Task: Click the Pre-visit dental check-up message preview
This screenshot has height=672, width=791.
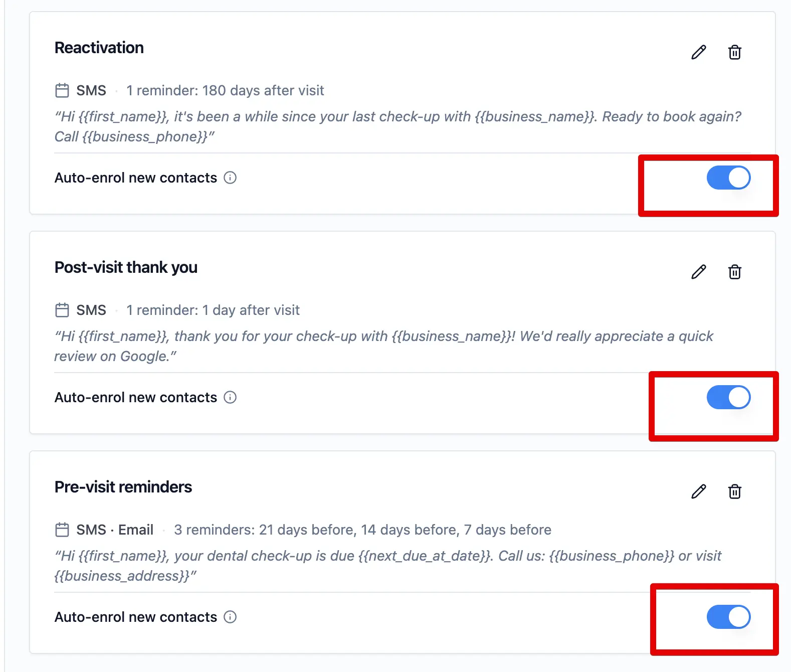Action: [388, 566]
